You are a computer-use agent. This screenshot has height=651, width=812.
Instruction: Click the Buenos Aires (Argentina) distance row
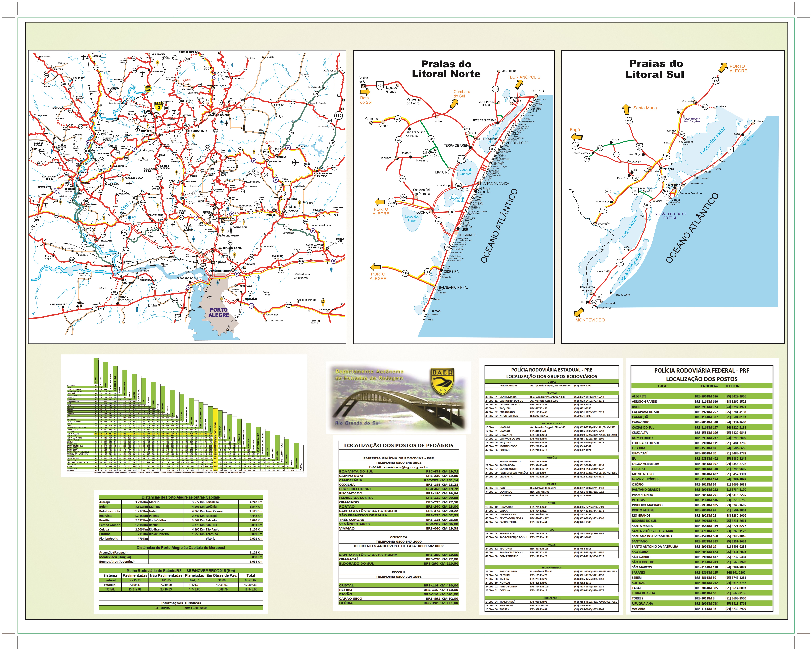[x=181, y=561]
